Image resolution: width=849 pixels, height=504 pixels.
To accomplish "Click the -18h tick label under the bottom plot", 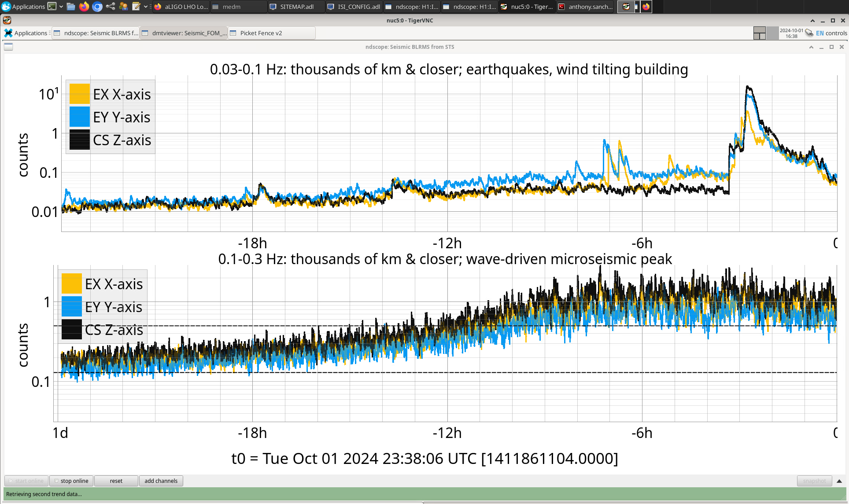I will [252, 433].
